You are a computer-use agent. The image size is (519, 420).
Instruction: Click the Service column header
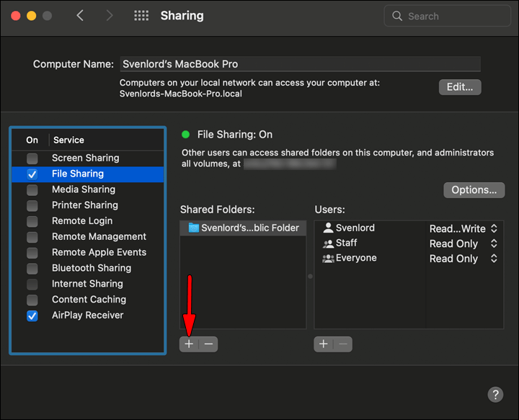(69, 140)
